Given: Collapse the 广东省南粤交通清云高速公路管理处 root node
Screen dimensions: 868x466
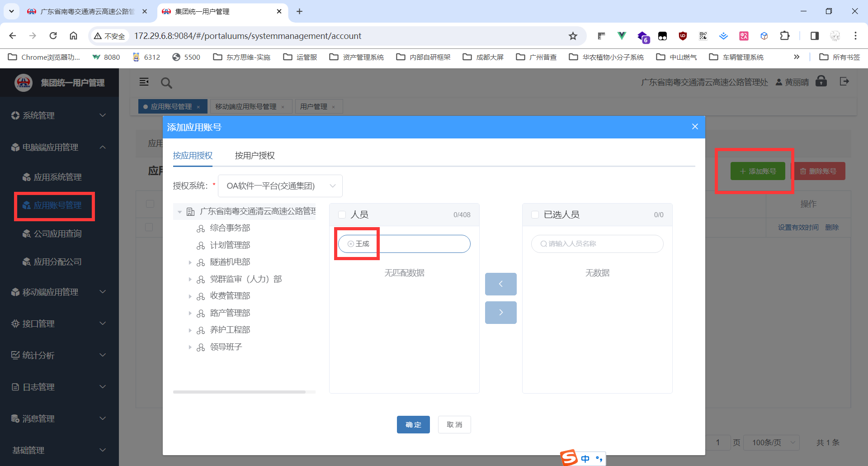Looking at the screenshot, I should click(179, 211).
